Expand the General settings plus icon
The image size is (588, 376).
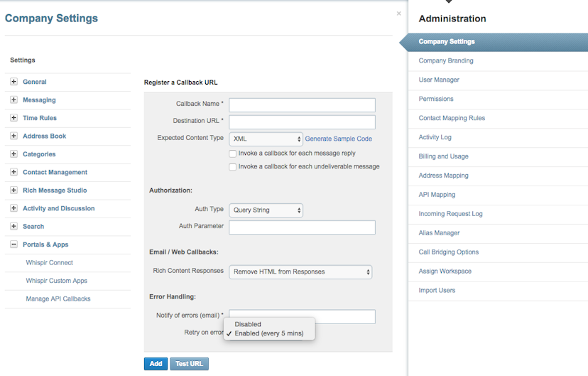click(x=13, y=82)
